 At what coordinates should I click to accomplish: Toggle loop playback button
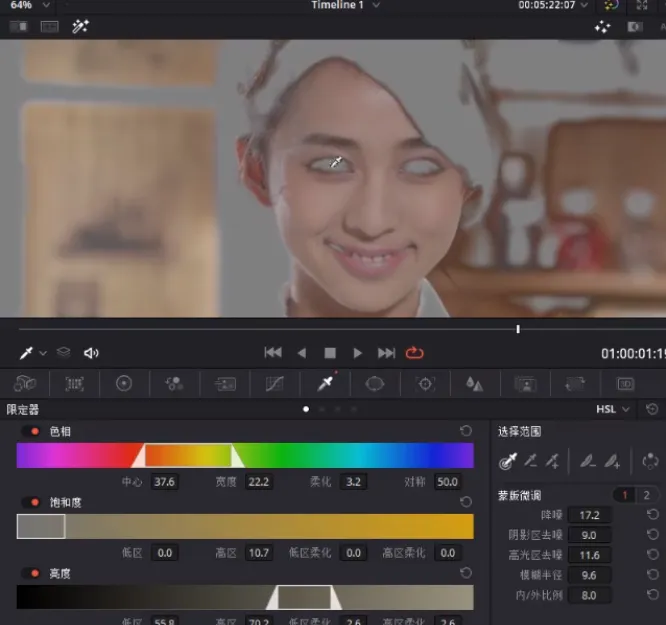[x=415, y=353]
